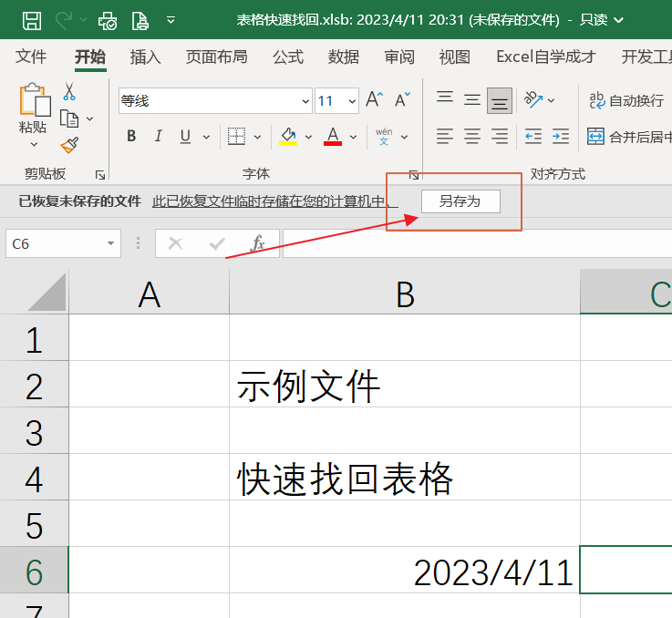Click the Decrease Indent icon
Viewport: 672px width, 618px height.
tap(533, 137)
